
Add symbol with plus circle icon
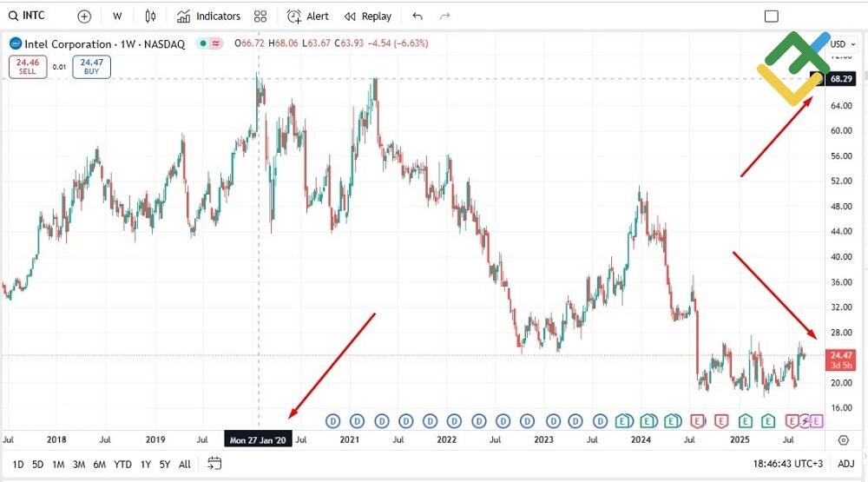[x=84, y=16]
